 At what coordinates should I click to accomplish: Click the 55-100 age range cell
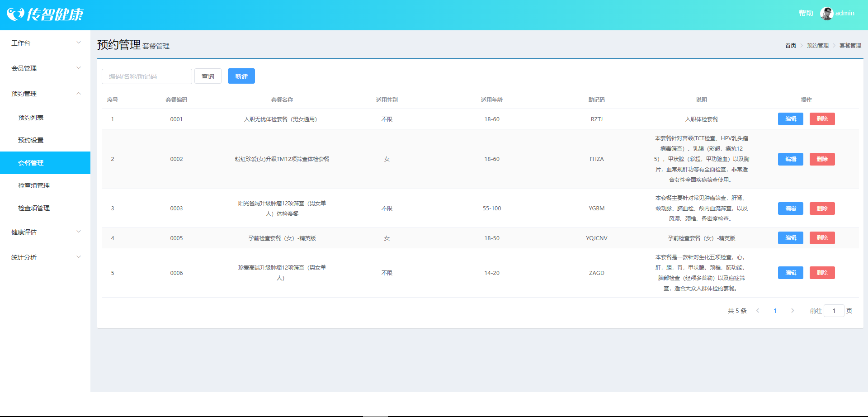[492, 208]
